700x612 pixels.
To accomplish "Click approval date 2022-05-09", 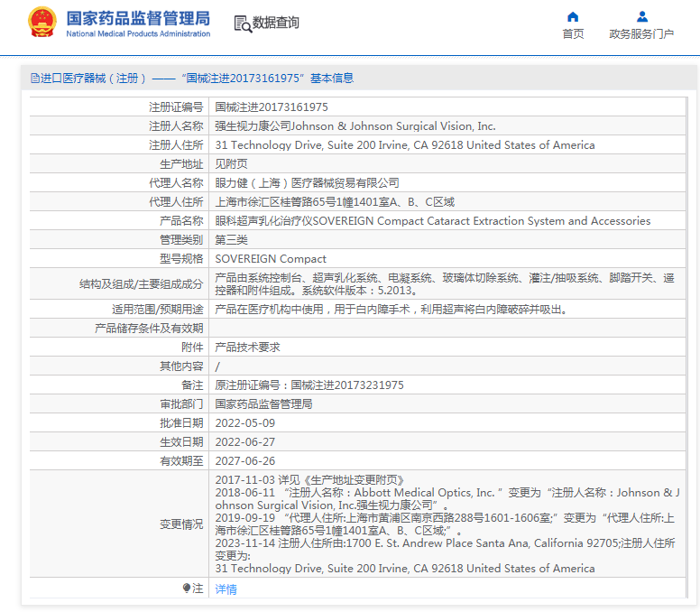I will tap(245, 423).
